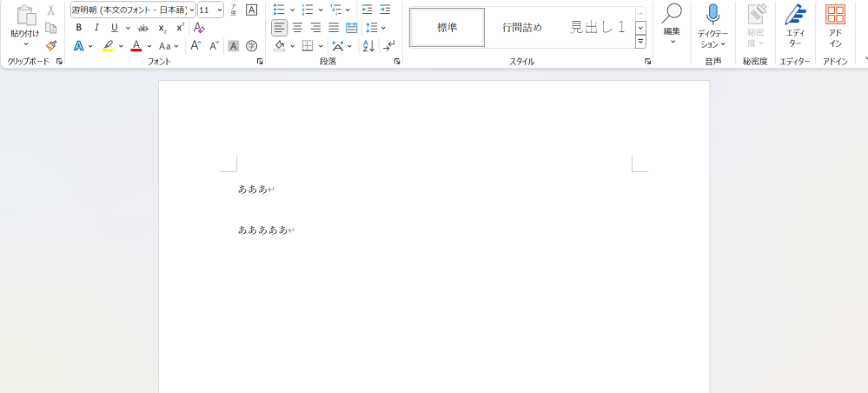The height and width of the screenshot is (393, 868).
Task: Click the Sort A-Z icon
Action: 368,45
